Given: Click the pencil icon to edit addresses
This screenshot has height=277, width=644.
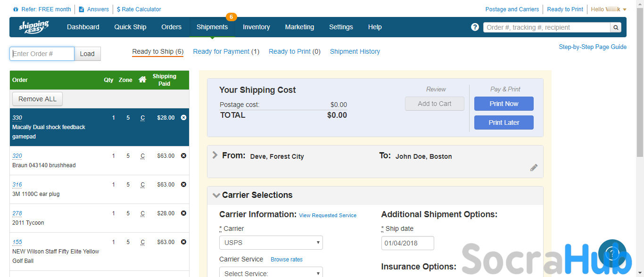Looking at the screenshot, I should click(534, 168).
